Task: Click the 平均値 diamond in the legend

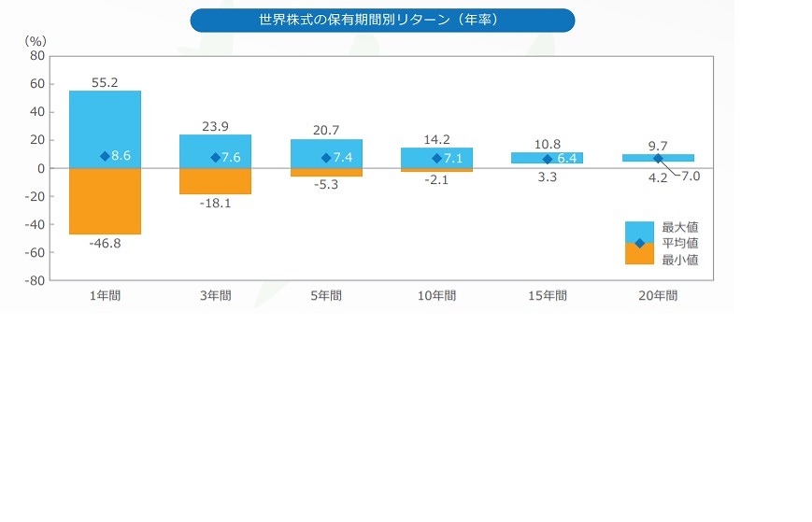Action: point(640,243)
